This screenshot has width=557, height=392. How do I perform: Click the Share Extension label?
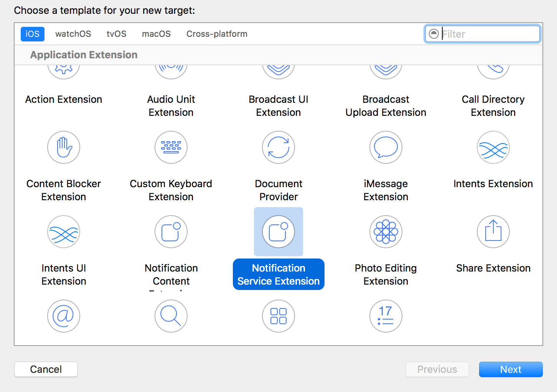coord(493,268)
